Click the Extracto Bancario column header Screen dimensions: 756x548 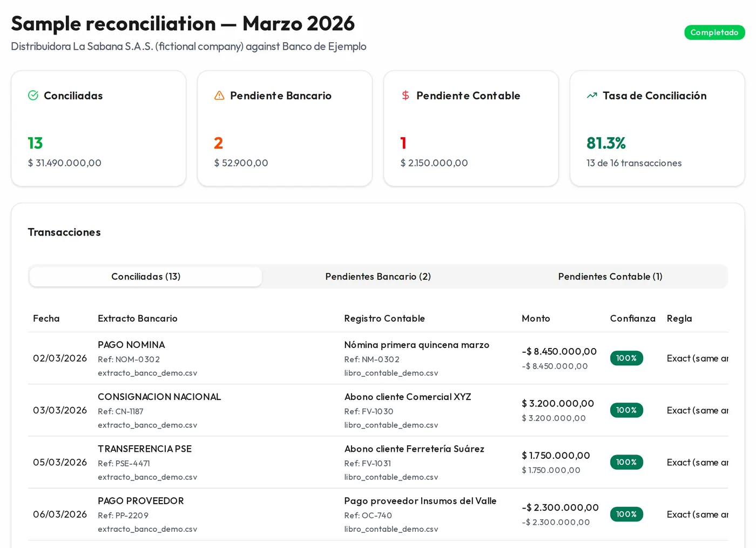pos(138,319)
